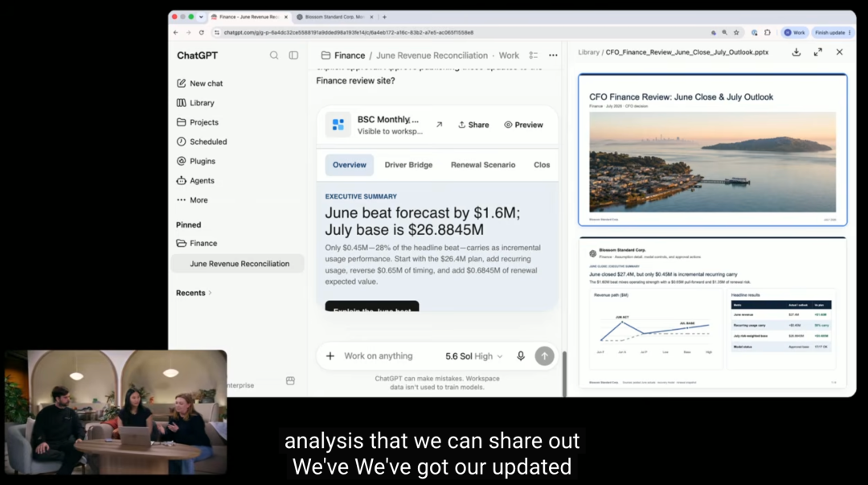This screenshot has height=485, width=868.
Task: Switch to Renewal Scenario tab
Action: (483, 165)
